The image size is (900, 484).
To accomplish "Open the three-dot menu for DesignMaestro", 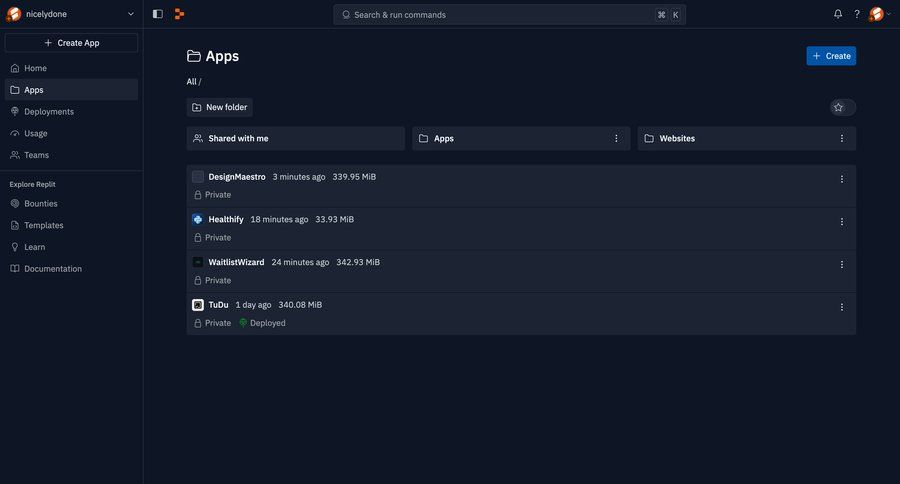I will [841, 179].
